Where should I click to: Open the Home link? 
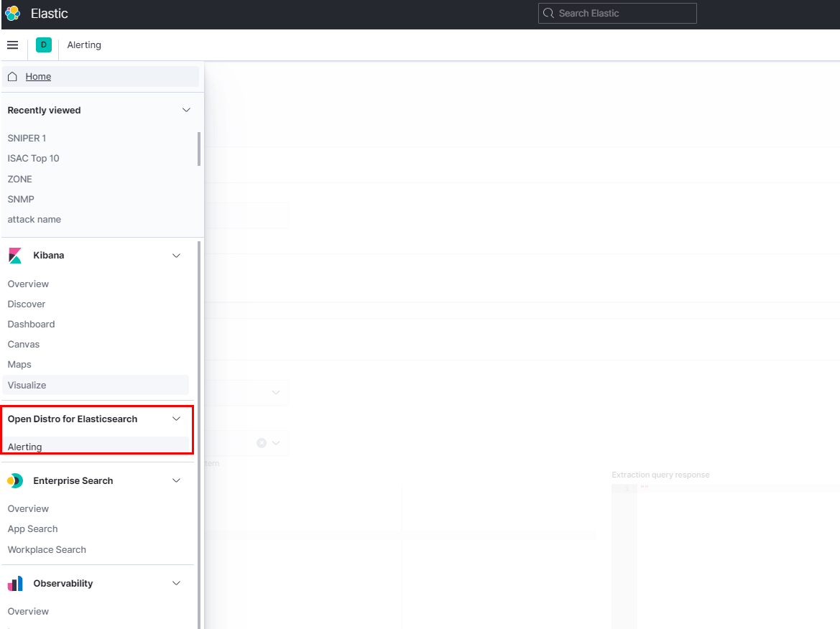click(39, 77)
